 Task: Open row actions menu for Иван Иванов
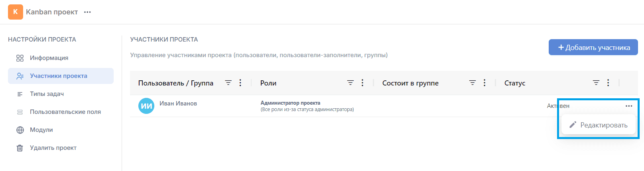pyautogui.click(x=629, y=106)
